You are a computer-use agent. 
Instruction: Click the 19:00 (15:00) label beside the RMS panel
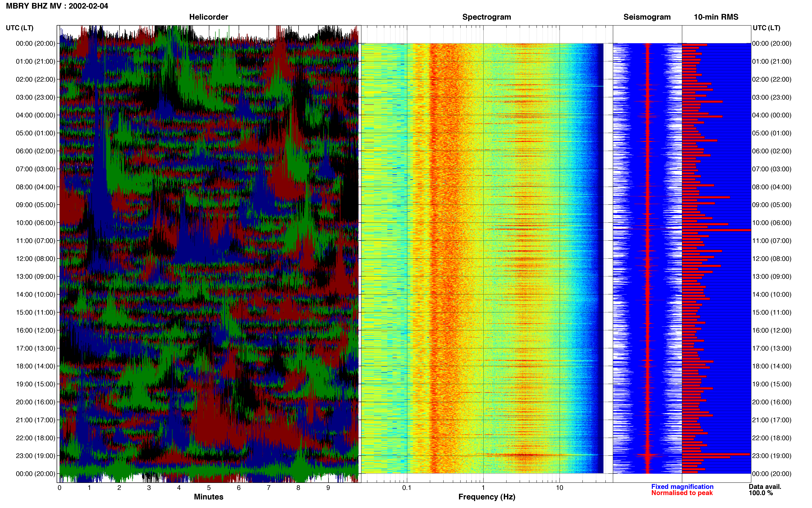(772, 384)
